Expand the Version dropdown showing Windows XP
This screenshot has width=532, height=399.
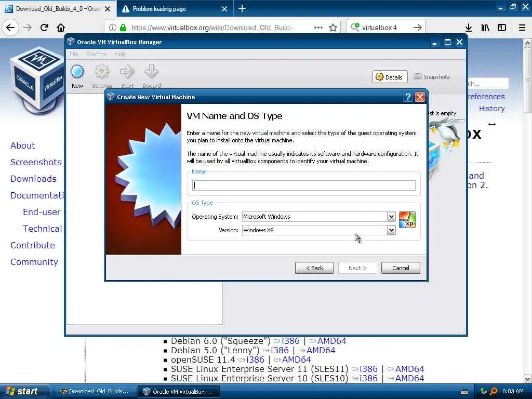[x=391, y=230]
